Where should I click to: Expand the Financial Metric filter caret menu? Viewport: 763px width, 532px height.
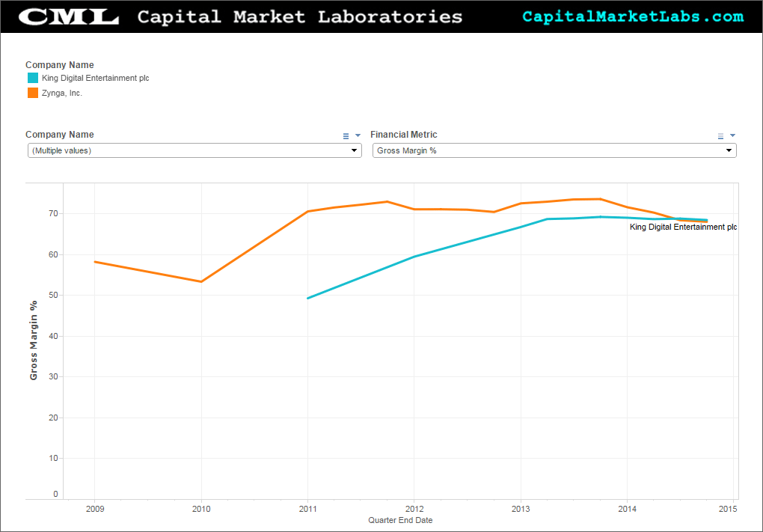tap(732, 135)
